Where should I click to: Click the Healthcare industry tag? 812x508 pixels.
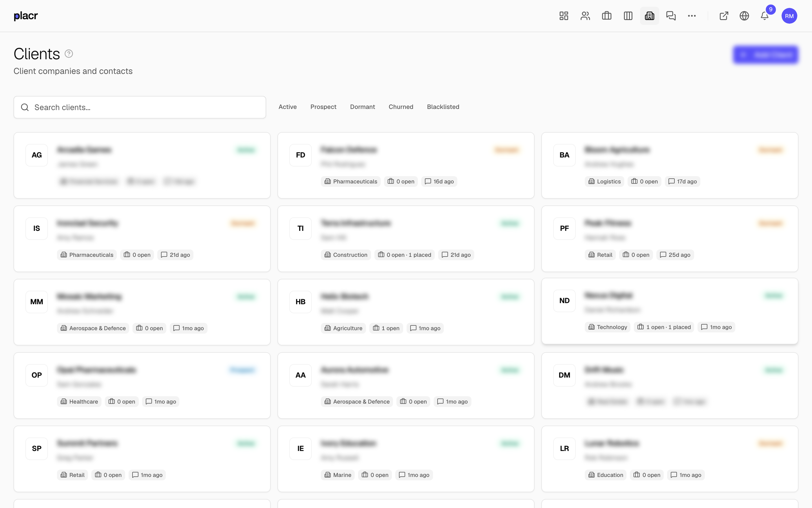coord(79,402)
